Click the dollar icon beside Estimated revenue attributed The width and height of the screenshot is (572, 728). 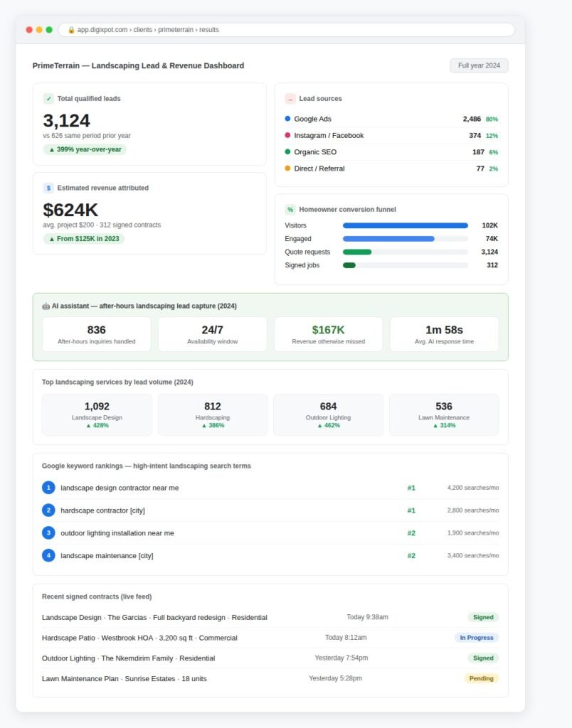48,188
